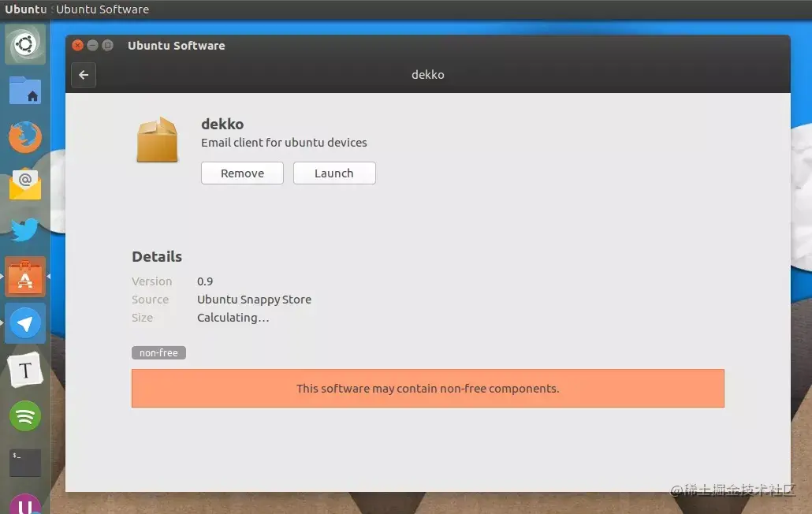
Task: Go back using the arrow button
Action: (84, 75)
